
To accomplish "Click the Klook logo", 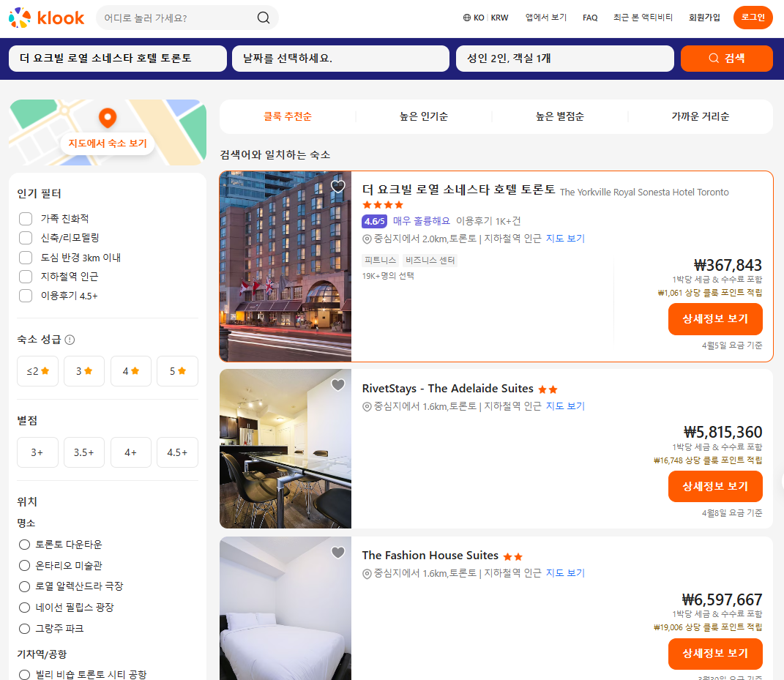I will 47,18.
